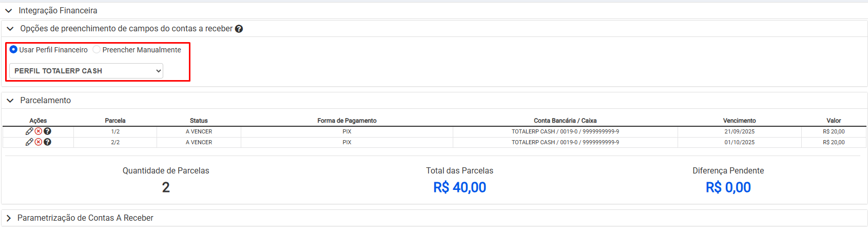Select the Usar Perfil Financeiro radio button

13,50
